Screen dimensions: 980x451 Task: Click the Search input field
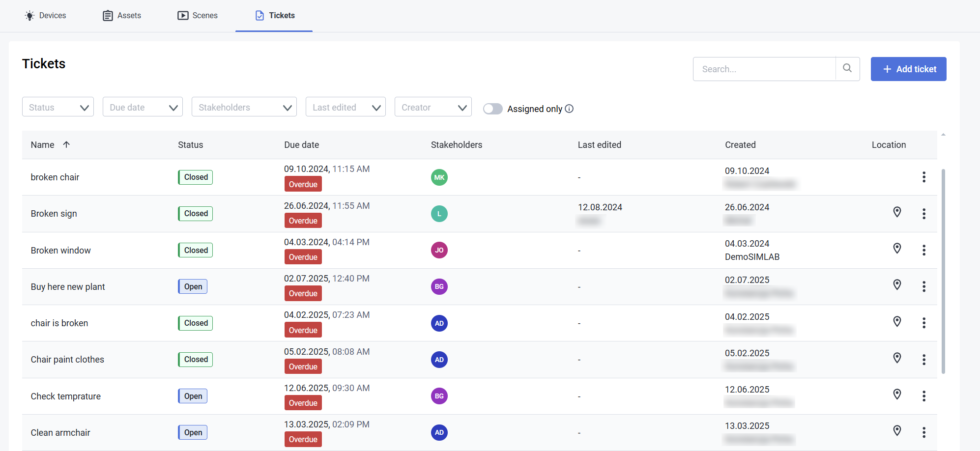click(x=764, y=69)
